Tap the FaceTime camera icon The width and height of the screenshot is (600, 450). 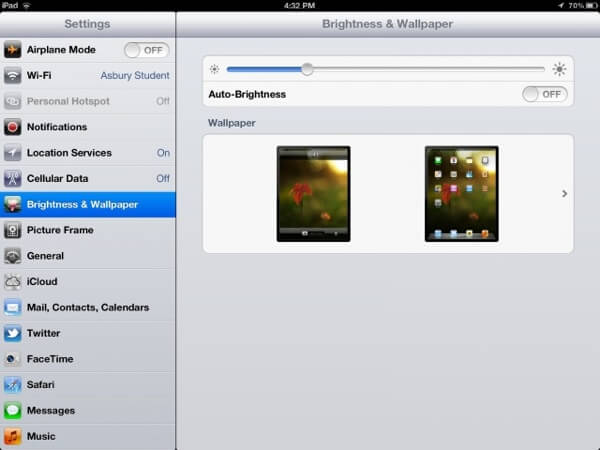13,359
